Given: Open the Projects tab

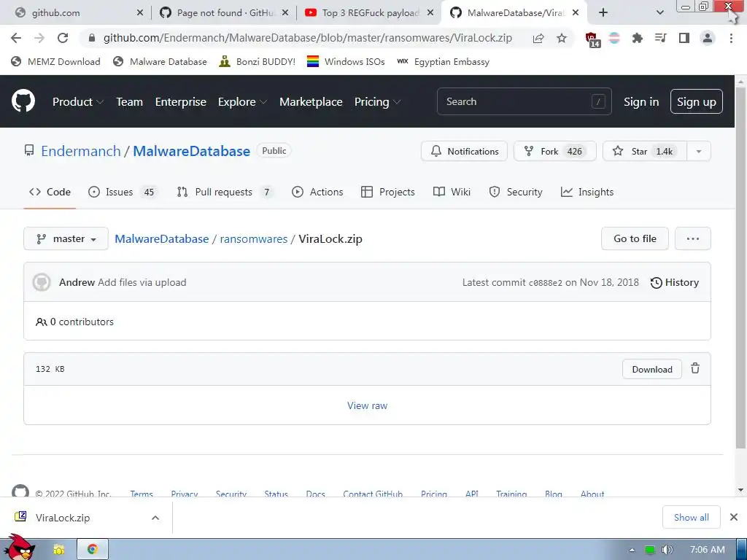Looking at the screenshot, I should click(x=388, y=192).
